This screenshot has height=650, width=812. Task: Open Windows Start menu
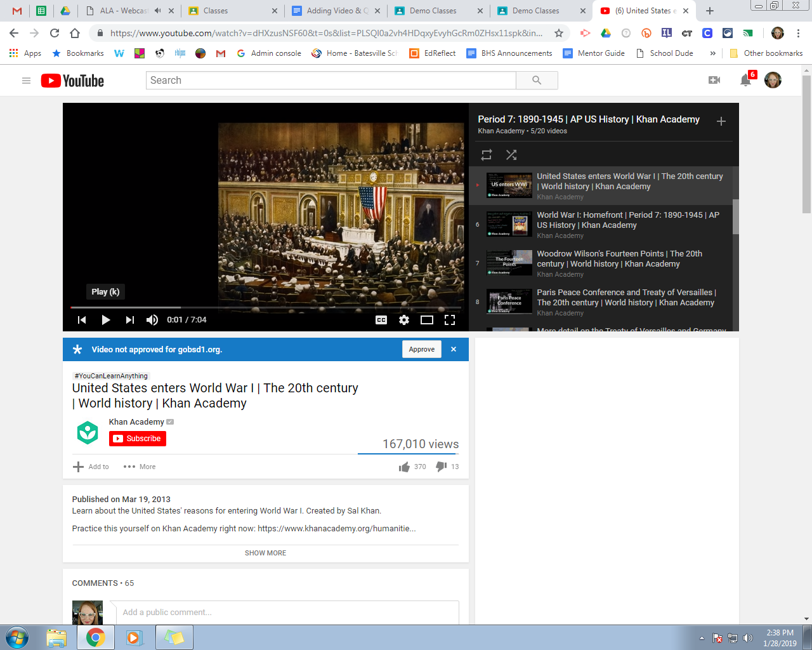pos(16,637)
